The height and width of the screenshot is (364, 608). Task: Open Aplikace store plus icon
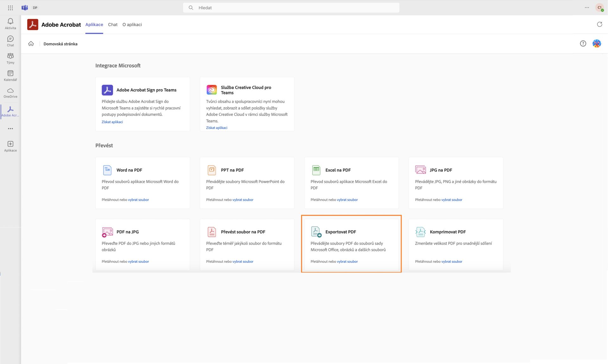[10, 146]
